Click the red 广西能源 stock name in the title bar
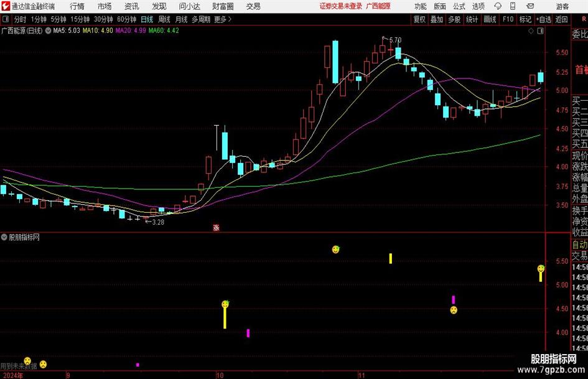This screenshot has height=379, width=588. point(378,6)
